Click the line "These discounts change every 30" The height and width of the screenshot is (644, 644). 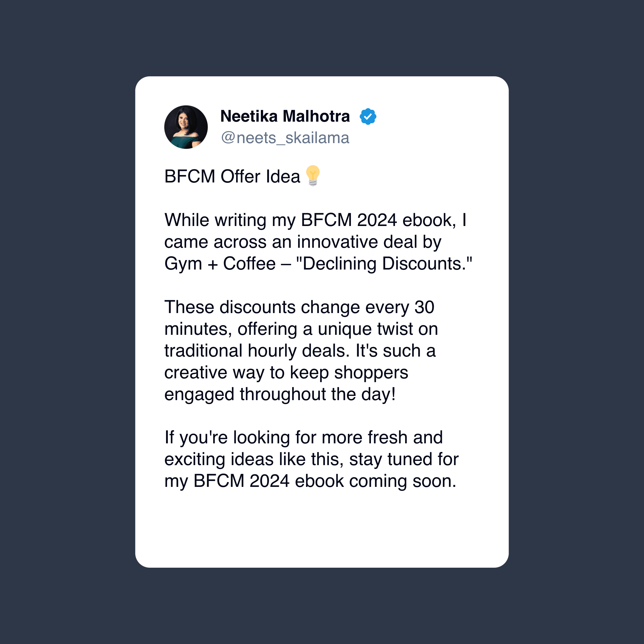[x=299, y=307]
